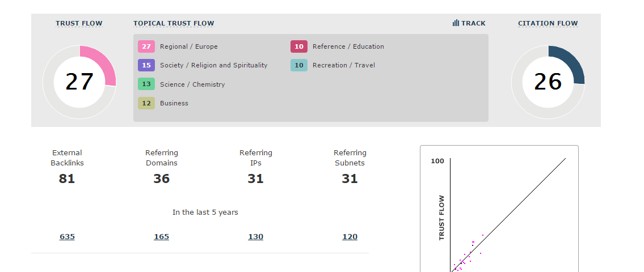
Task: Click the teal 10 Recreation / Travel badge
Action: pos(299,65)
